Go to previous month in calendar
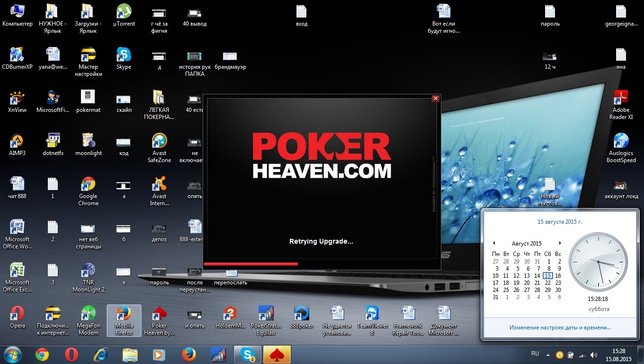Viewport: 644px width, 364px height. (x=494, y=243)
